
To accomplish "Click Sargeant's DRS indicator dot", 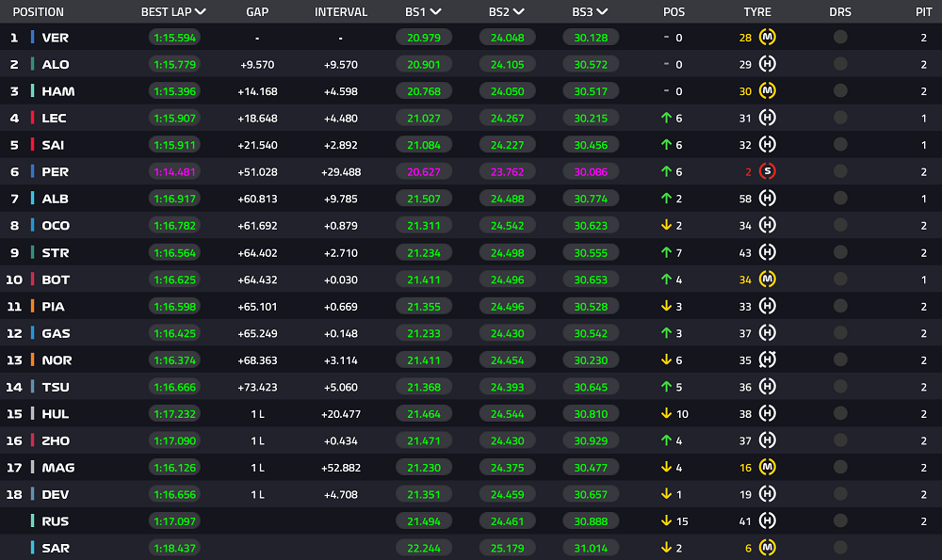I will click(x=840, y=548).
